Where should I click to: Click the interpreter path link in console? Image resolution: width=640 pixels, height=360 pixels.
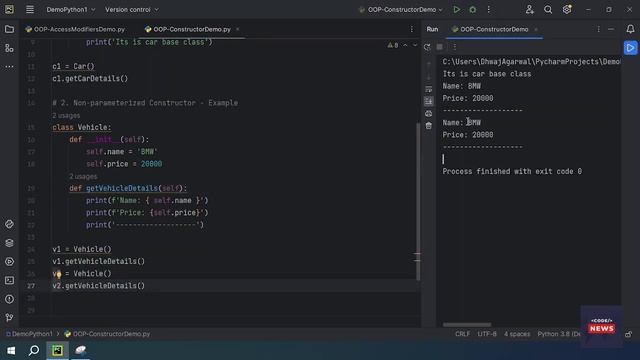tap(531, 62)
